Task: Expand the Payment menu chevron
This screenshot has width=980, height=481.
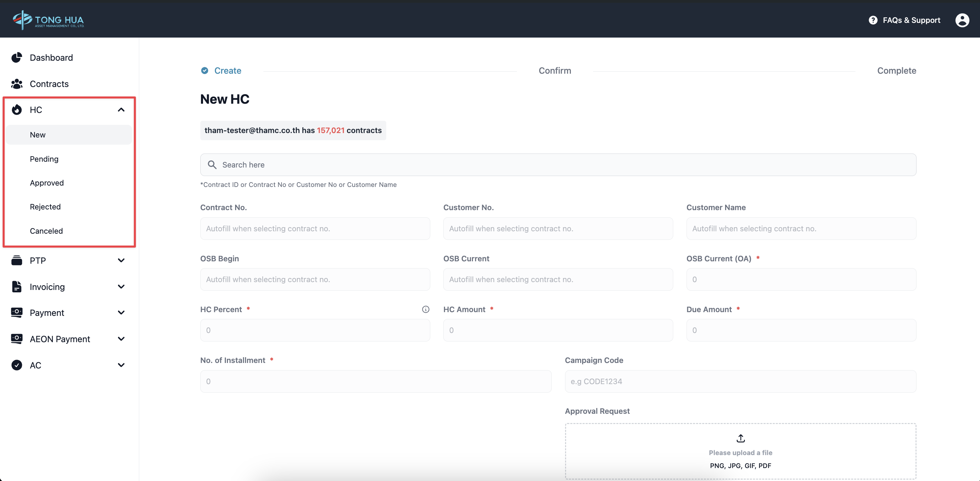Action: click(x=121, y=312)
